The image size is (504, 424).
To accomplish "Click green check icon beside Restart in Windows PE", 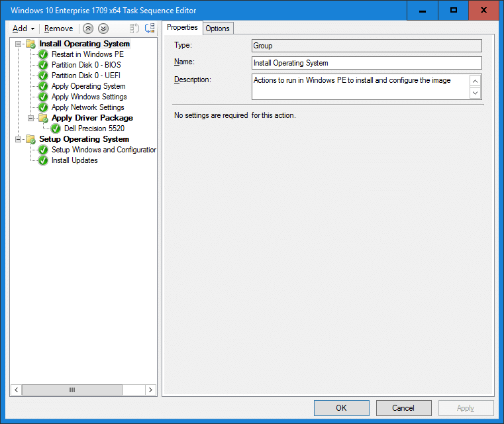I will [43, 54].
